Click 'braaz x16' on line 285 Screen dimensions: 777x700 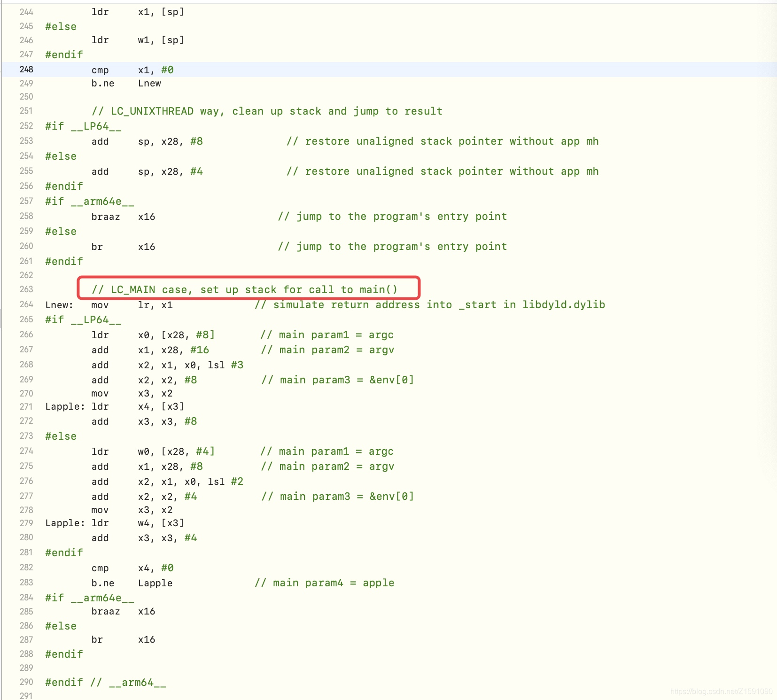click(123, 611)
